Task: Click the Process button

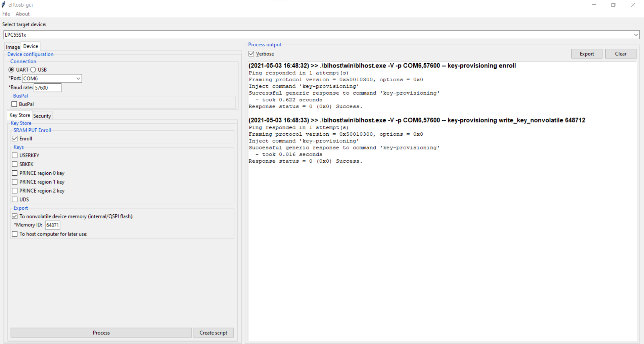Action: tap(101, 333)
